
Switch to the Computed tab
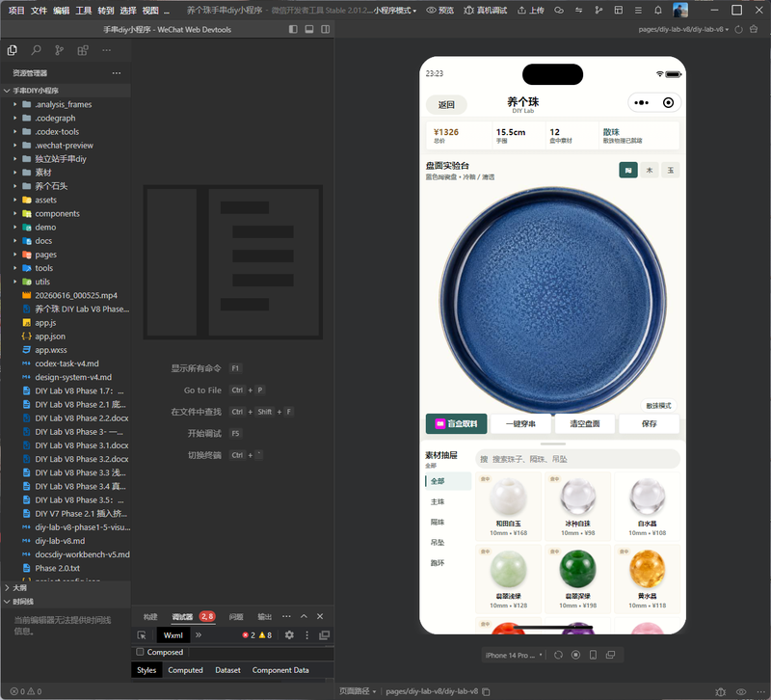click(x=185, y=670)
